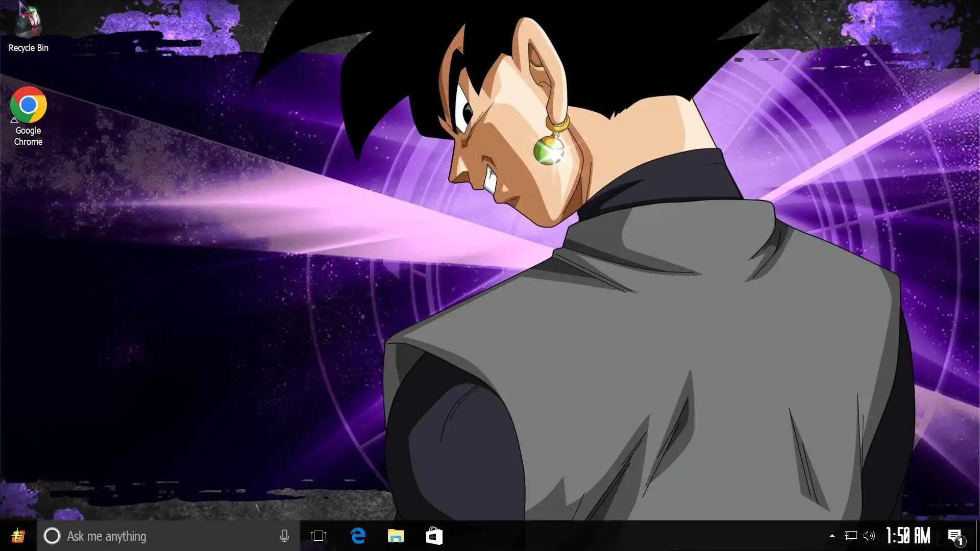Select the 'Recycle Bin' label text

coord(28,48)
